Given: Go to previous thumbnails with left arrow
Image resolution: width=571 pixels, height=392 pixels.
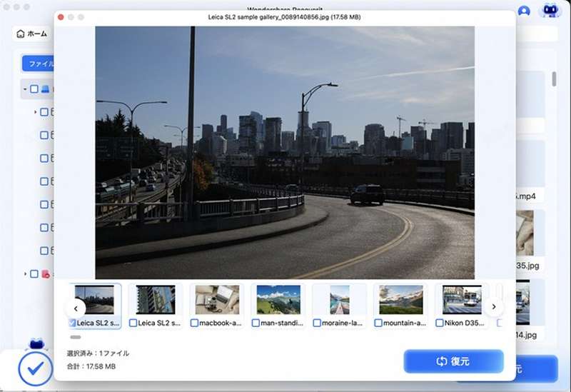Looking at the screenshot, I should pos(76,308).
